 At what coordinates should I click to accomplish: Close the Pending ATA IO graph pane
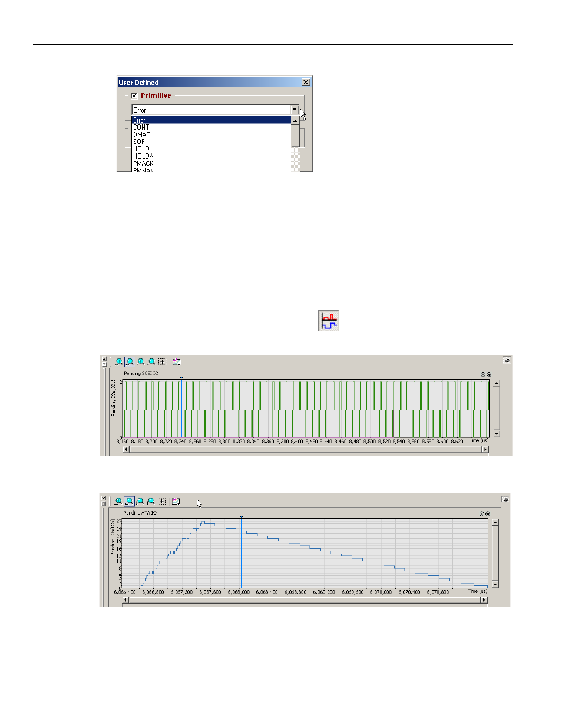(104, 499)
